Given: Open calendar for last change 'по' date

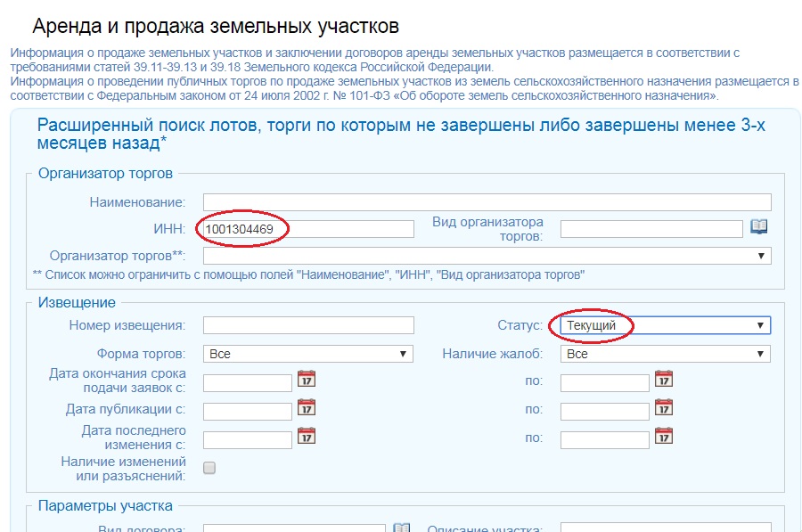Looking at the screenshot, I should pos(664,437).
